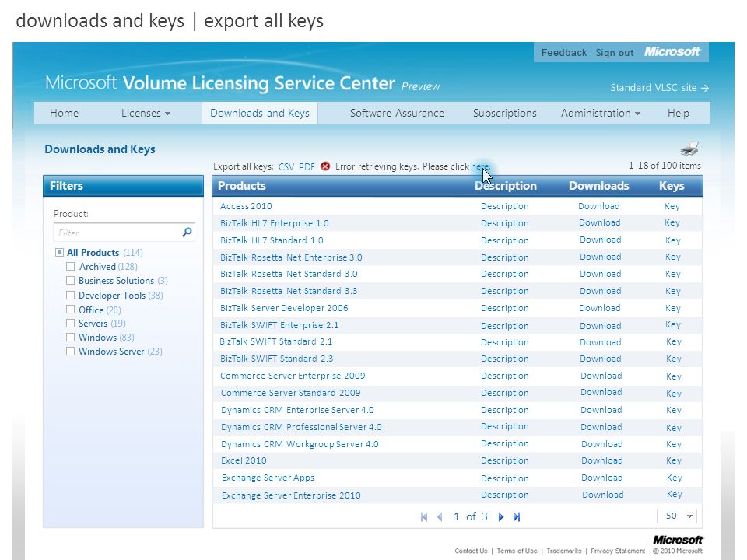Open the Help tab
The image size is (747, 560).
tap(679, 114)
